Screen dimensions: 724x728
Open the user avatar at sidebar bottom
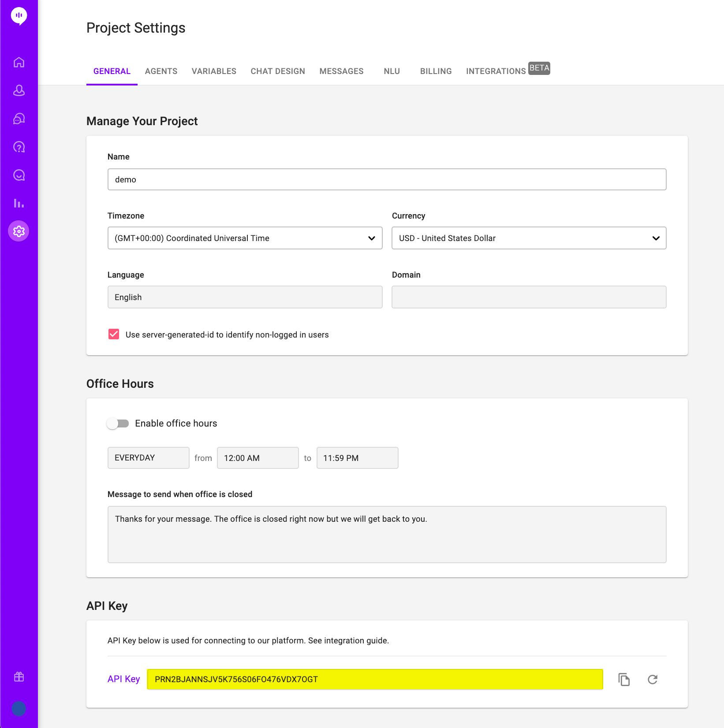point(19,708)
